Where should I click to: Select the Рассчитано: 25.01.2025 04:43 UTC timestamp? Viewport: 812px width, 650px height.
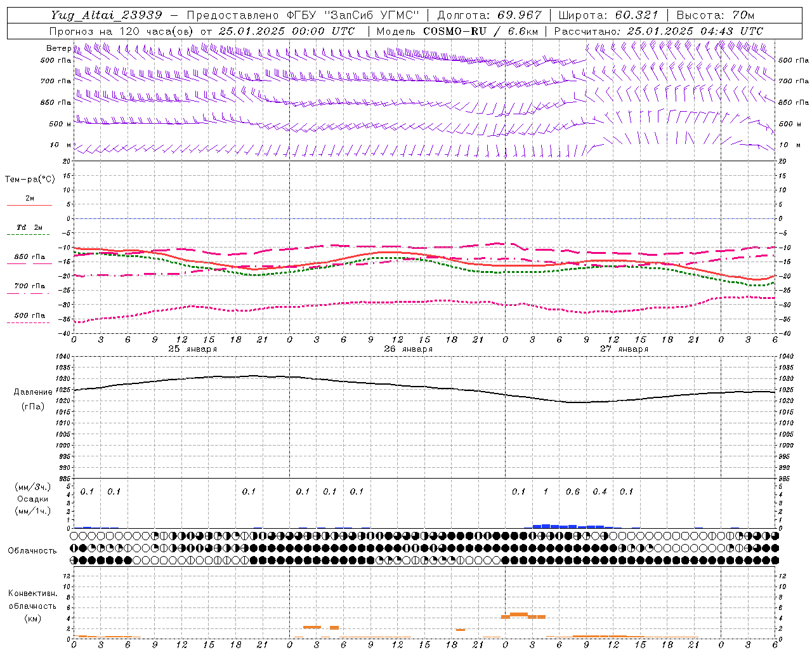[x=658, y=31]
